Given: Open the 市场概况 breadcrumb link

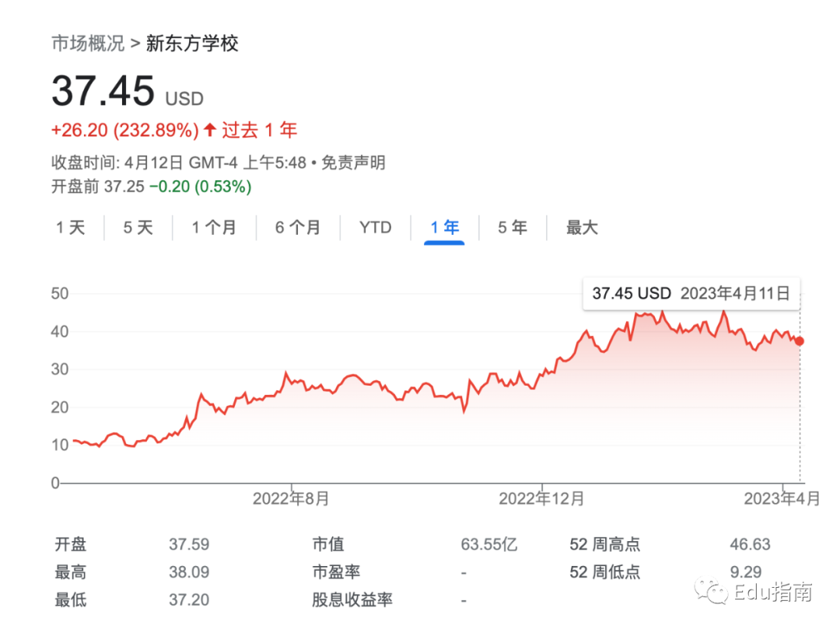Looking at the screenshot, I should coord(88,44).
